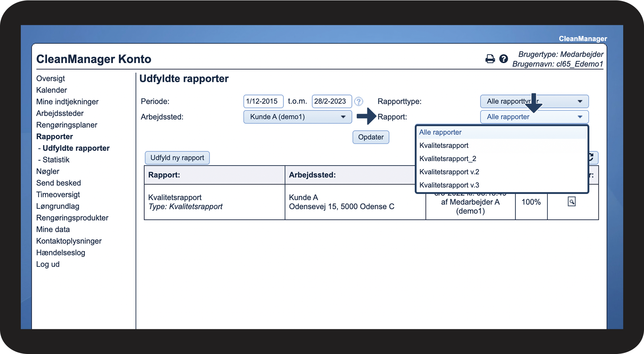View report with magnifier icon

point(571,202)
